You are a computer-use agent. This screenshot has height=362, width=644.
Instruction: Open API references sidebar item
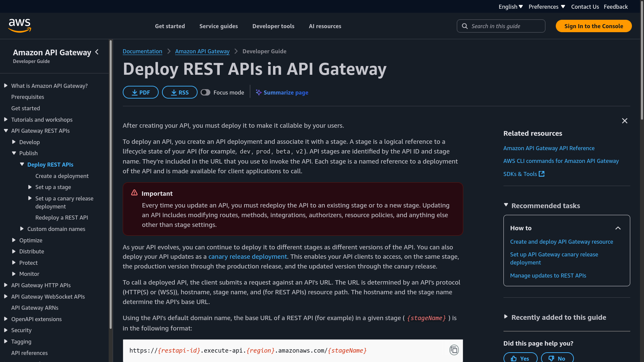(x=30, y=353)
